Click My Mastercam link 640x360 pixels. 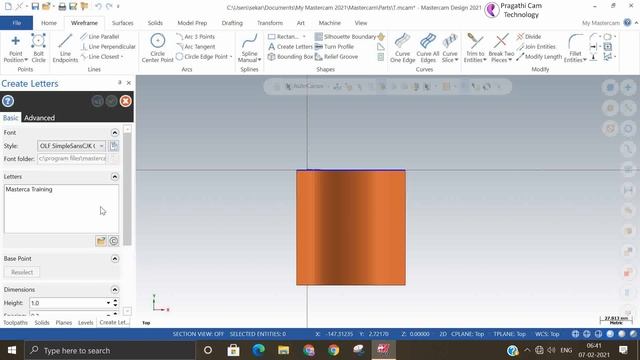pyautogui.click(x=600, y=23)
